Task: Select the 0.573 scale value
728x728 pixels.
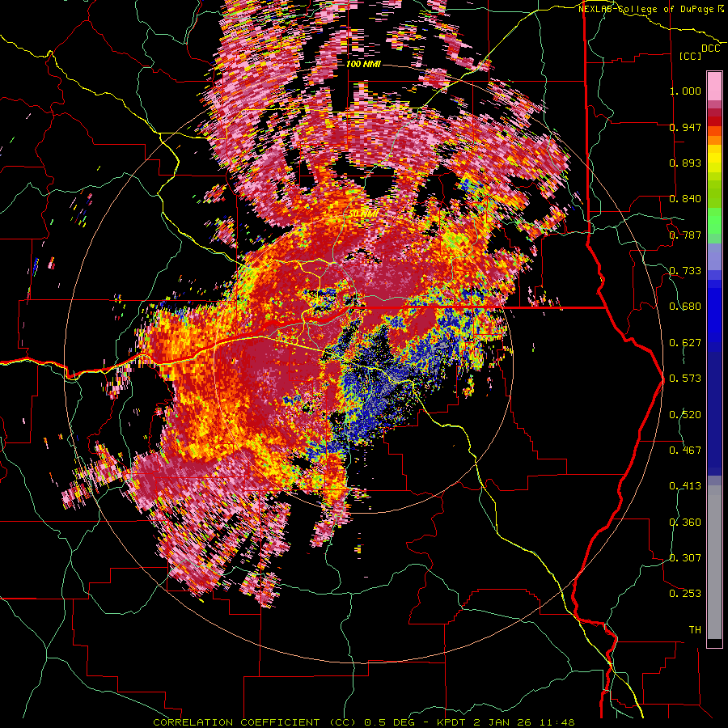Action: click(x=685, y=379)
